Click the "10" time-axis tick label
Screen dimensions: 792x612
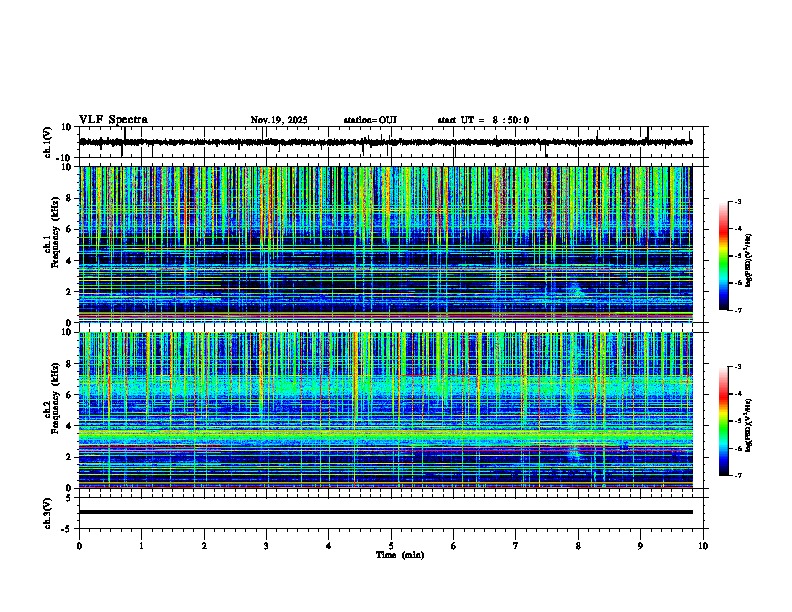coord(703,546)
